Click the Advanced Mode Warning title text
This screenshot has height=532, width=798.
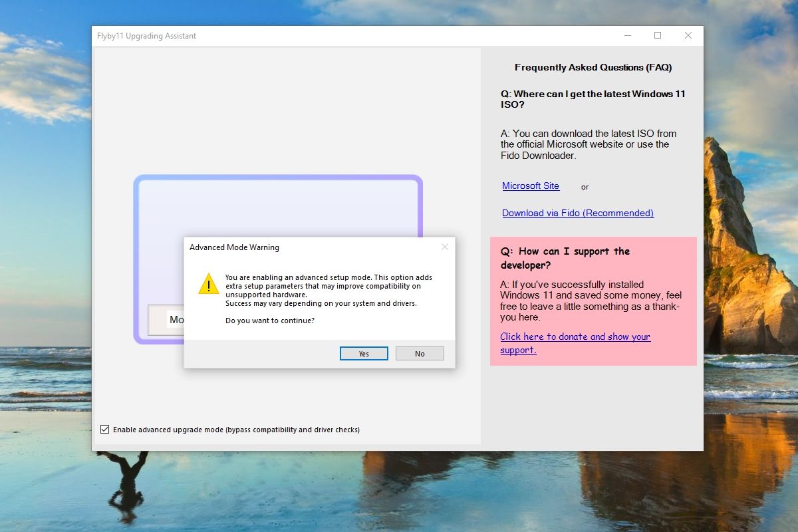coord(234,247)
